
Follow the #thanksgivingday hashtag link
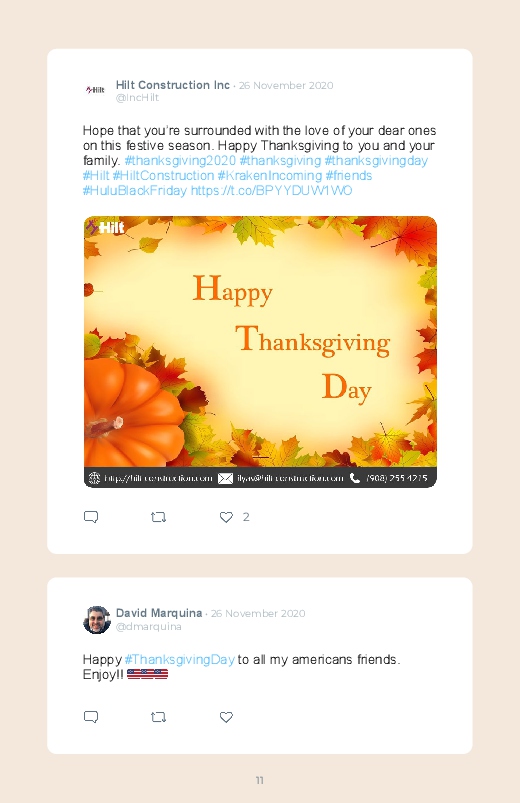click(376, 160)
